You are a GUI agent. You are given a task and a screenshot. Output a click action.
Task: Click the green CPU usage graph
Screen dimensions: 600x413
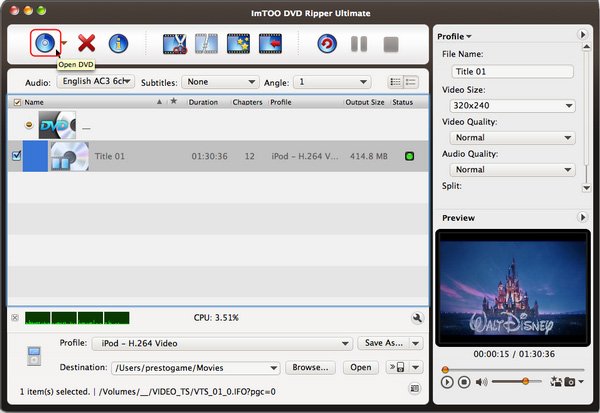tap(77, 318)
